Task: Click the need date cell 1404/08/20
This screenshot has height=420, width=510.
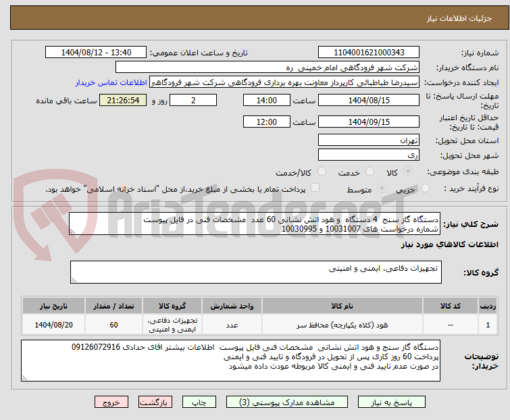Action: tap(53, 325)
